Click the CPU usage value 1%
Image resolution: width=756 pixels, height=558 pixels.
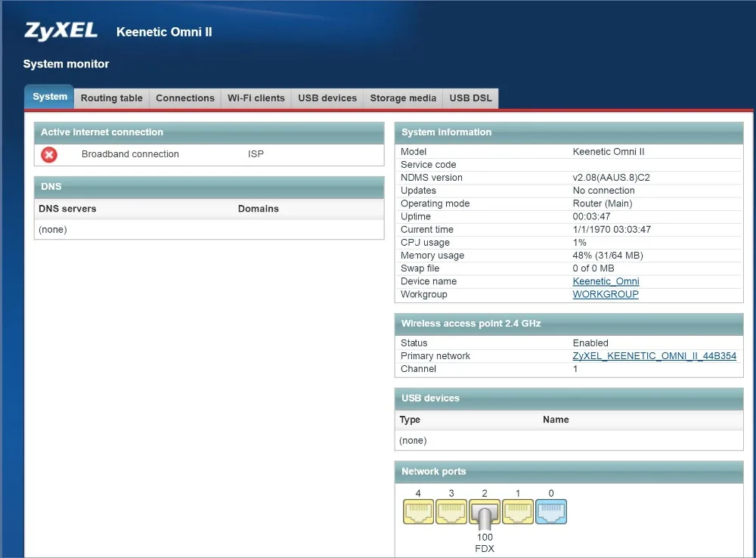pyautogui.click(x=580, y=243)
